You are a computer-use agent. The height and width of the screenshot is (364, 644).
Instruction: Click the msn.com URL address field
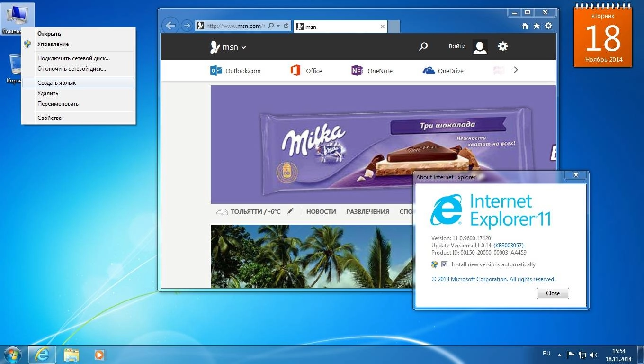[235, 26]
